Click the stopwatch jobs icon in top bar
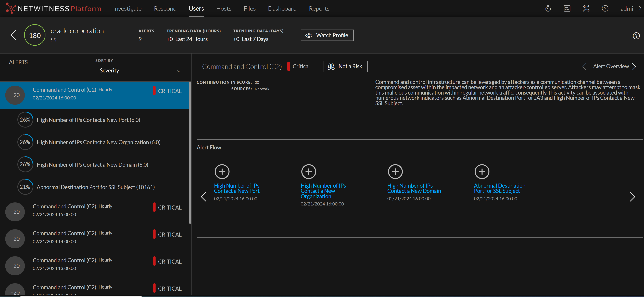The width and height of the screenshot is (644, 297). (x=548, y=8)
